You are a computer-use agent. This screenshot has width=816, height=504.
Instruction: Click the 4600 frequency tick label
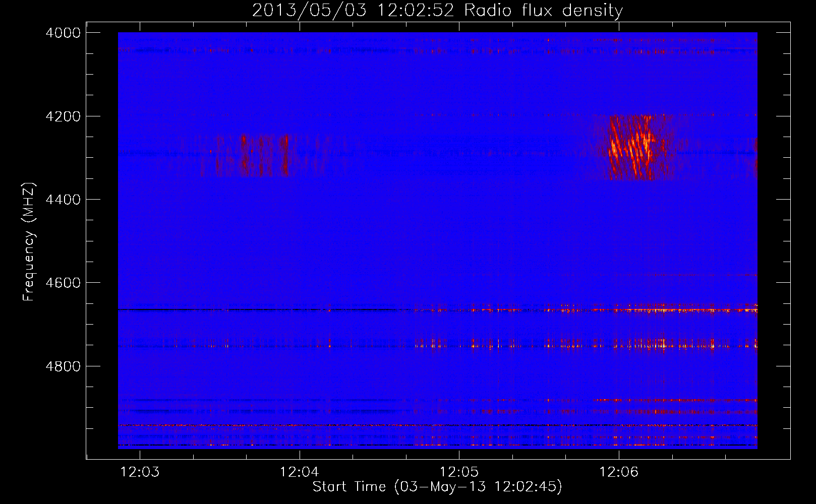pos(63,283)
